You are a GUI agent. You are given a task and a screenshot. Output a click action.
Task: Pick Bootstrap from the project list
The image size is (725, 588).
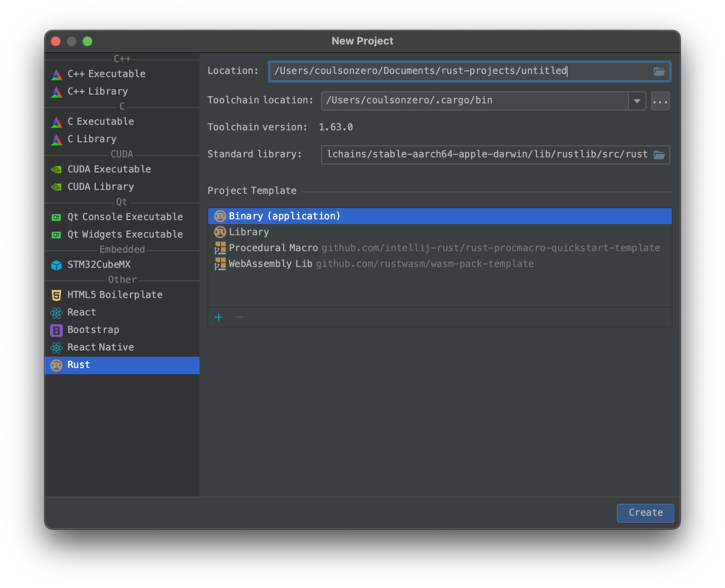93,330
